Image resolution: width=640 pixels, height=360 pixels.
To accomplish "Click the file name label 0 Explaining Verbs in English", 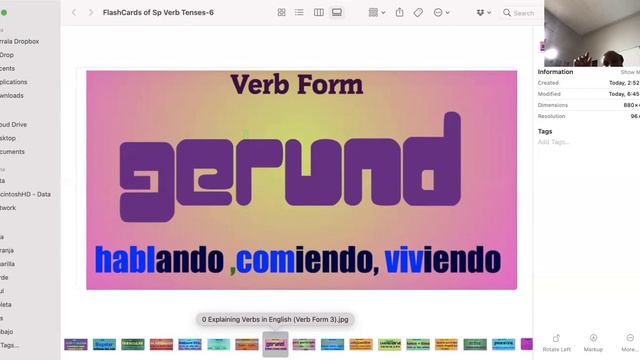I will pyautogui.click(x=275, y=319).
